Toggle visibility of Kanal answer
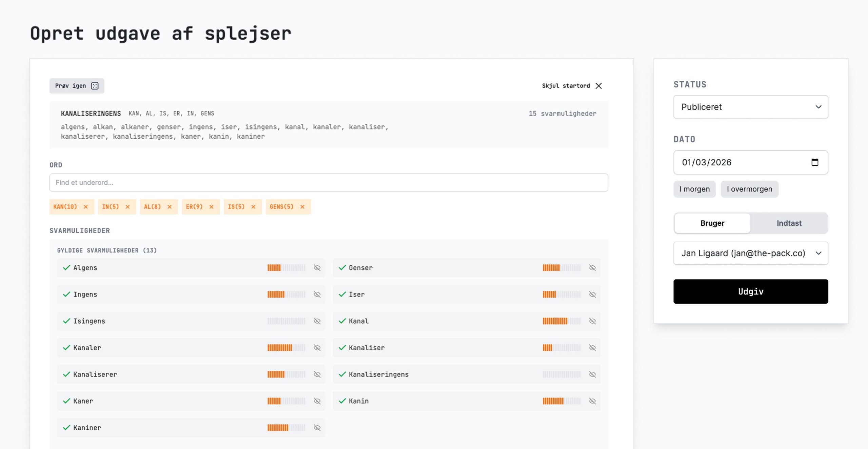 click(x=592, y=321)
